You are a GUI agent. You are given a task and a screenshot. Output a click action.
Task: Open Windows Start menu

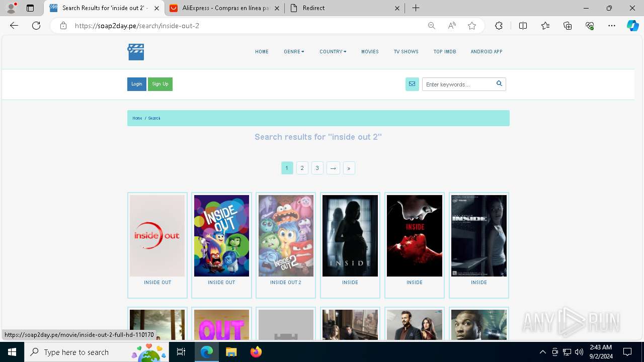12,352
